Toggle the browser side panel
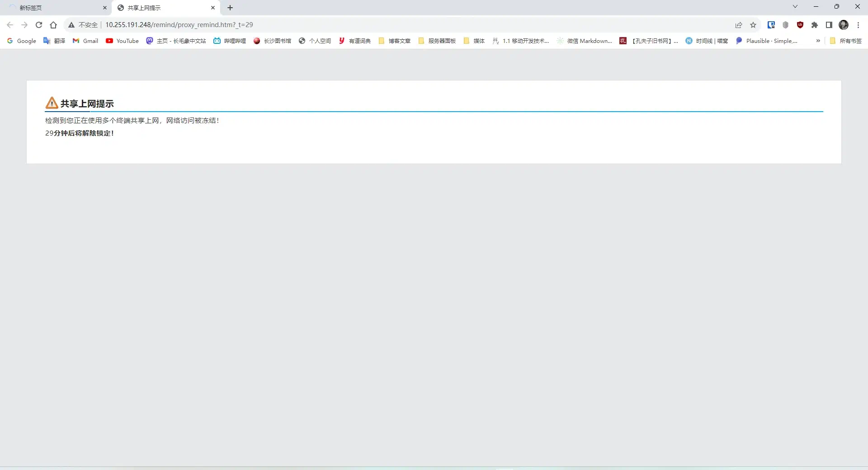The image size is (868, 470). point(829,25)
